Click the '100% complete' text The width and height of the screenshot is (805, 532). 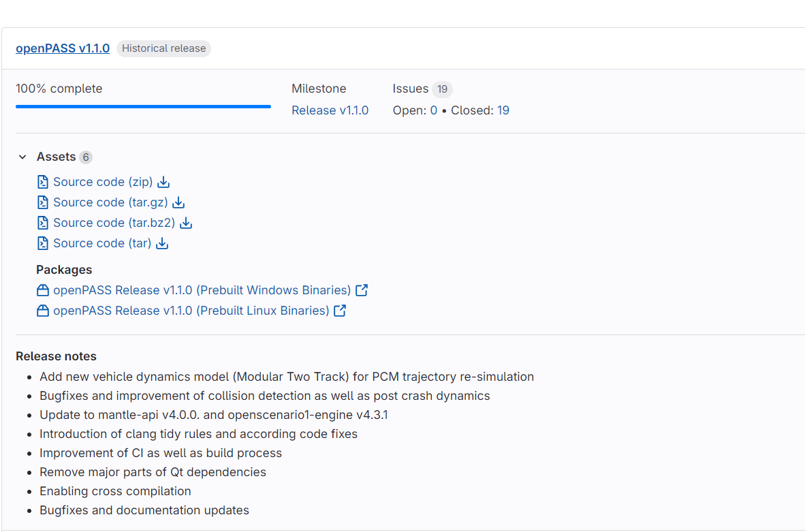tap(59, 89)
